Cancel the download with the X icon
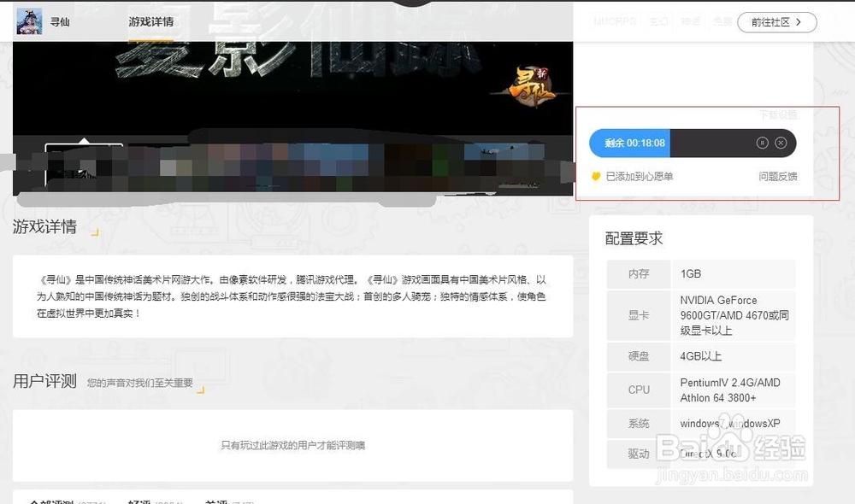 point(781,143)
